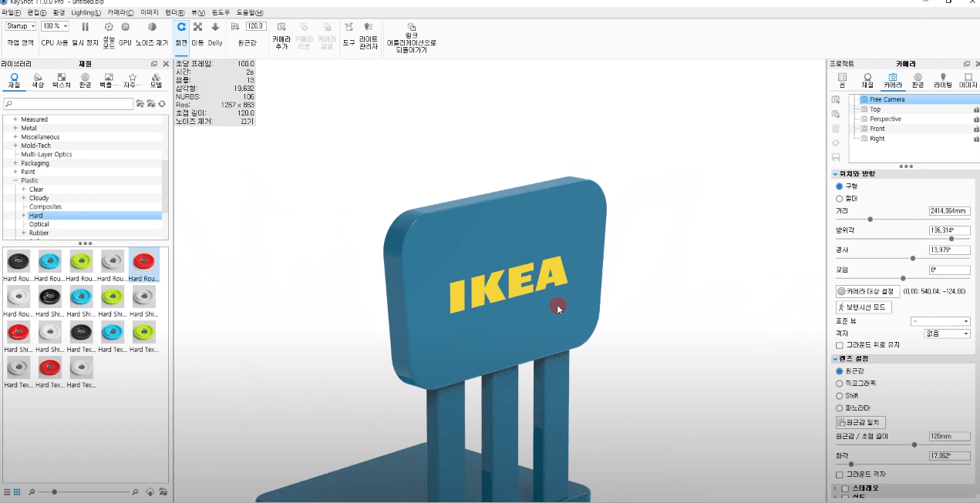Open the 렌더 render menu
This screenshot has height=503, width=980.
click(x=175, y=12)
